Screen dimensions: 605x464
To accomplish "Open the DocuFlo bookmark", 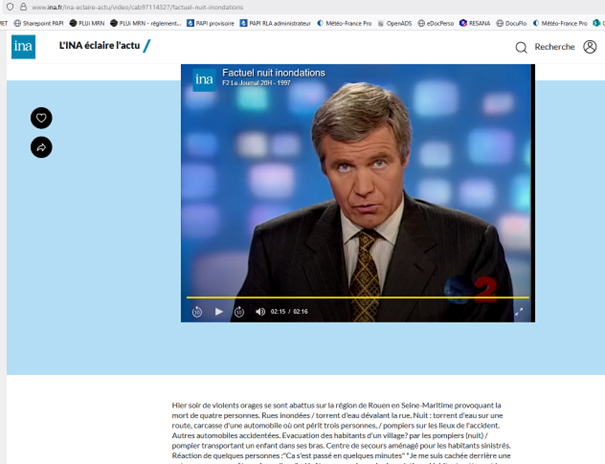I will click(x=511, y=23).
